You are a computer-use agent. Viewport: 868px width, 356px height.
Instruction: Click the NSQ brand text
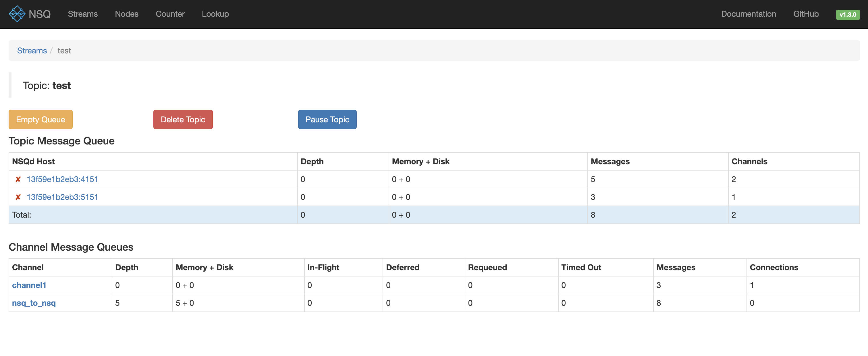40,14
